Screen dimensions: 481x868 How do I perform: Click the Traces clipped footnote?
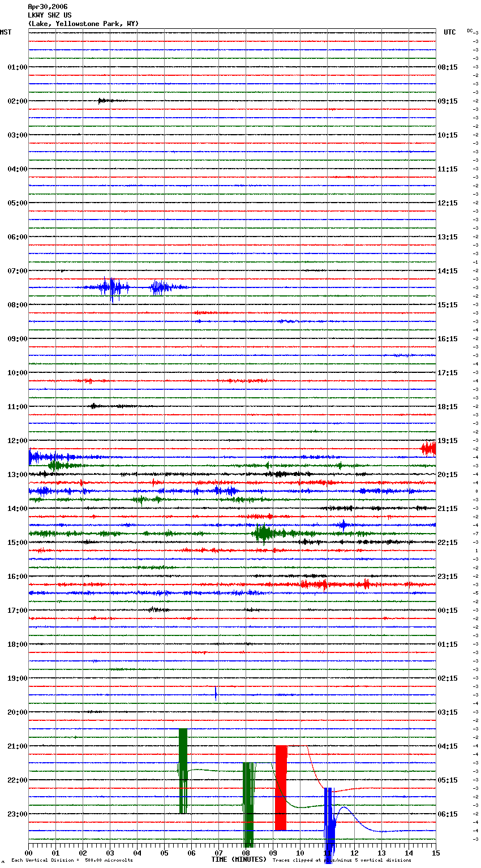click(x=342, y=861)
